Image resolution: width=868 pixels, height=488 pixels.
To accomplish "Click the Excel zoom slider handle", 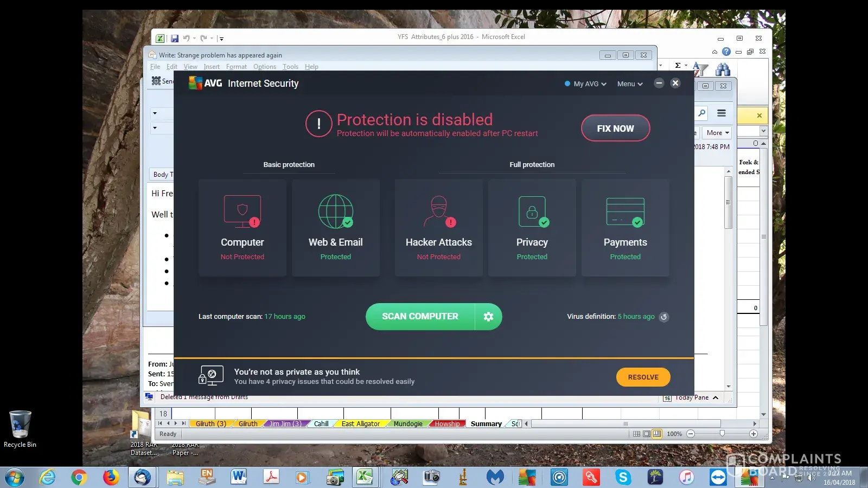I will 722,434.
